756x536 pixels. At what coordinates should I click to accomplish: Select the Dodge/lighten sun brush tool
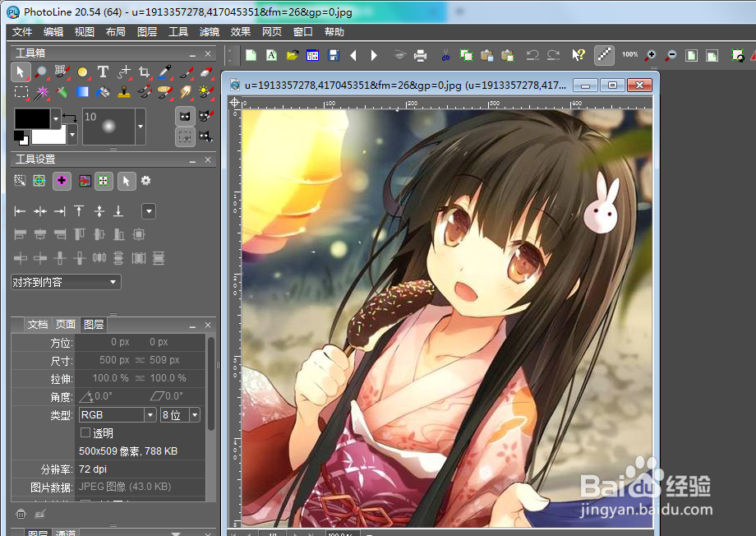pyautogui.click(x=206, y=92)
